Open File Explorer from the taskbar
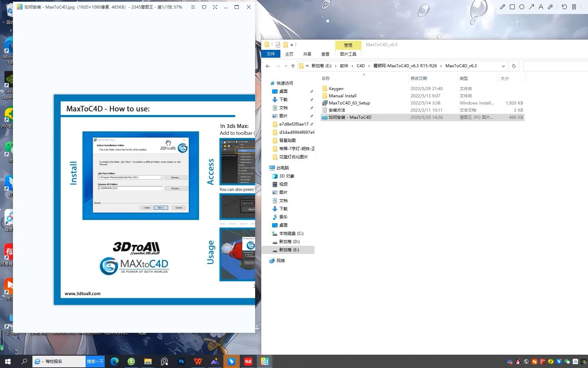This screenshot has height=368, width=588. click(148, 361)
